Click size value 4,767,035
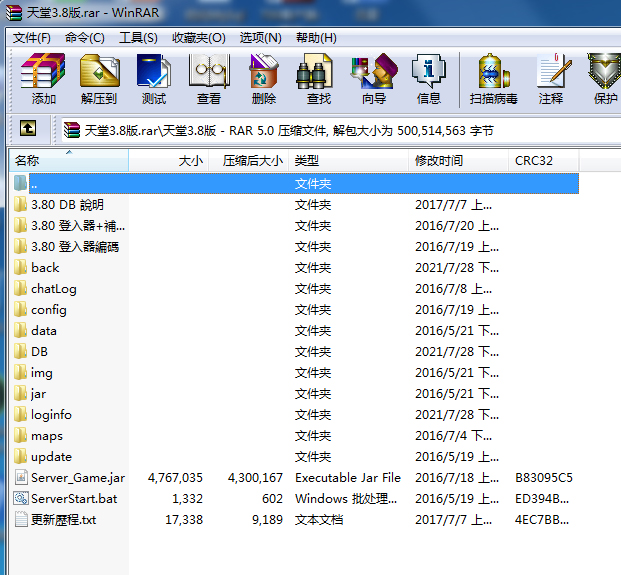This screenshot has height=575, width=621. point(175,478)
